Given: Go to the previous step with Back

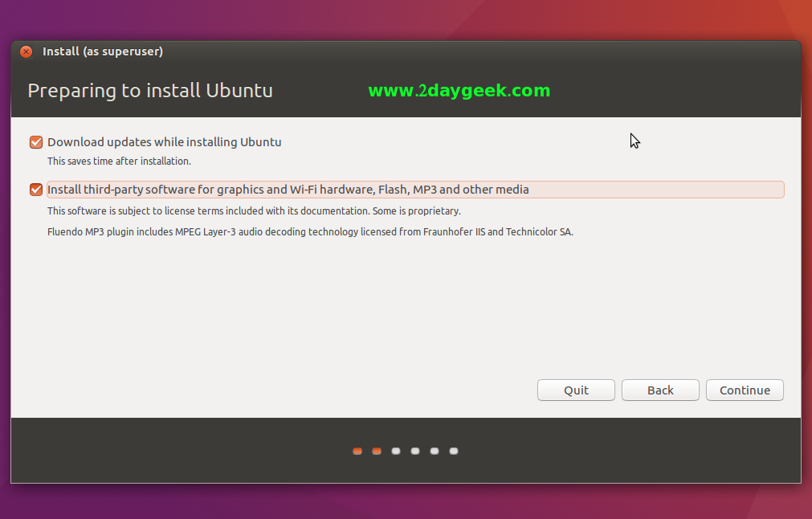Looking at the screenshot, I should (660, 390).
